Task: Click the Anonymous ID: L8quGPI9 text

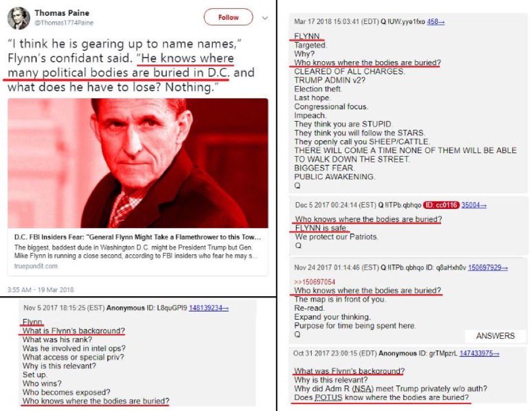Action: (x=147, y=308)
